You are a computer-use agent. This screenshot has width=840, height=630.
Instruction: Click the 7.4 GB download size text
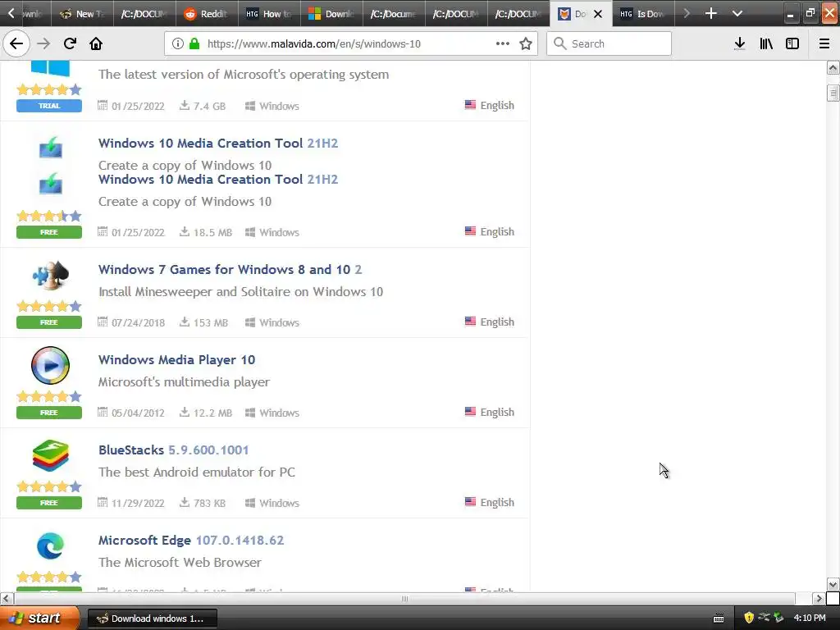(209, 106)
